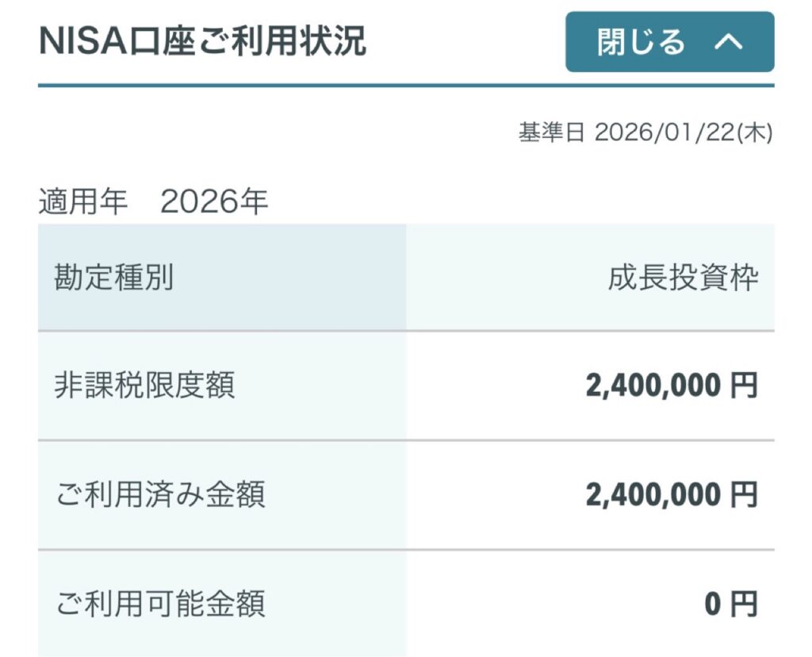Select the ご利用可能金額 value 0
The width and height of the screenshot is (812, 657).
pyautogui.click(x=713, y=604)
